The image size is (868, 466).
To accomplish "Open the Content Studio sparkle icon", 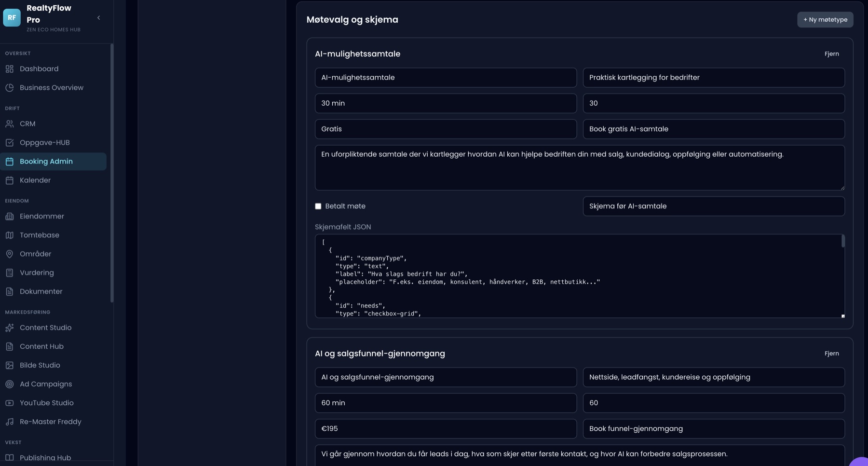I will click(x=10, y=328).
